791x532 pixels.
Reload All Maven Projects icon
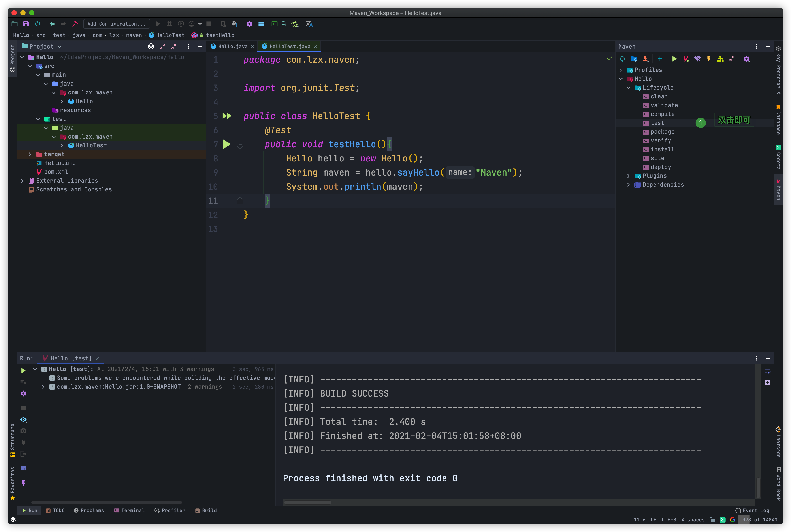pyautogui.click(x=622, y=59)
